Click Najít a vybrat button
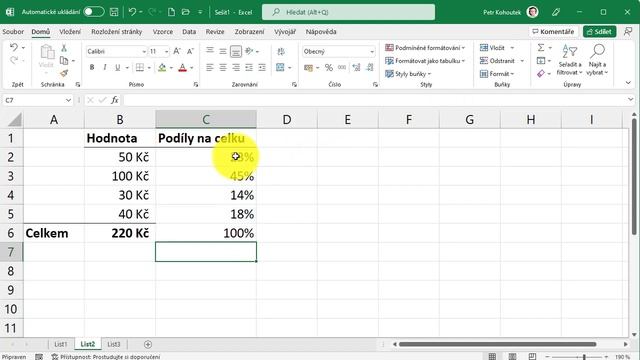This screenshot has height=360, width=640. (x=597, y=60)
